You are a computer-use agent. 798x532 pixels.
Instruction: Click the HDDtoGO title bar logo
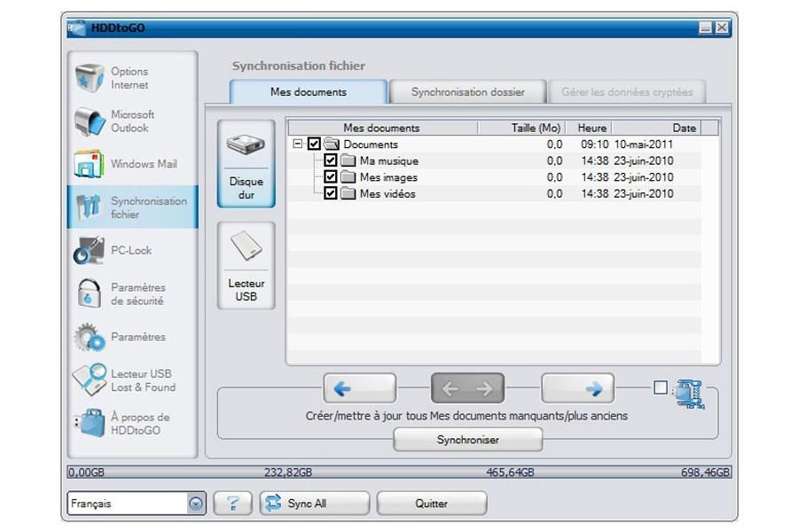tap(76, 27)
